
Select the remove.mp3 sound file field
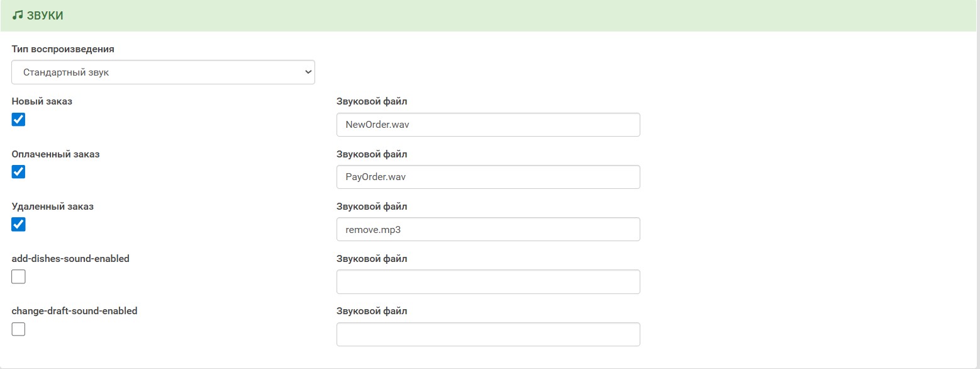[x=488, y=229]
